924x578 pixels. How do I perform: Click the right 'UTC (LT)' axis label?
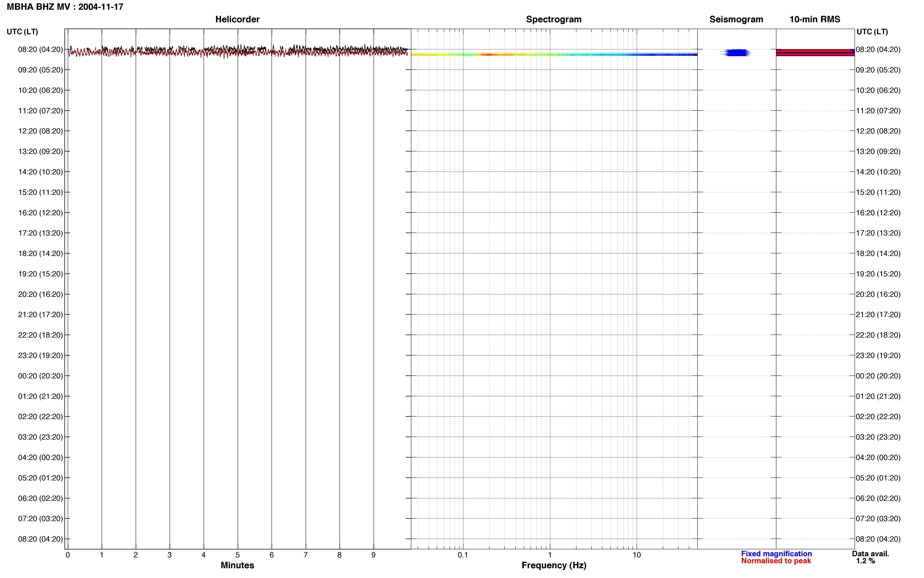point(872,32)
